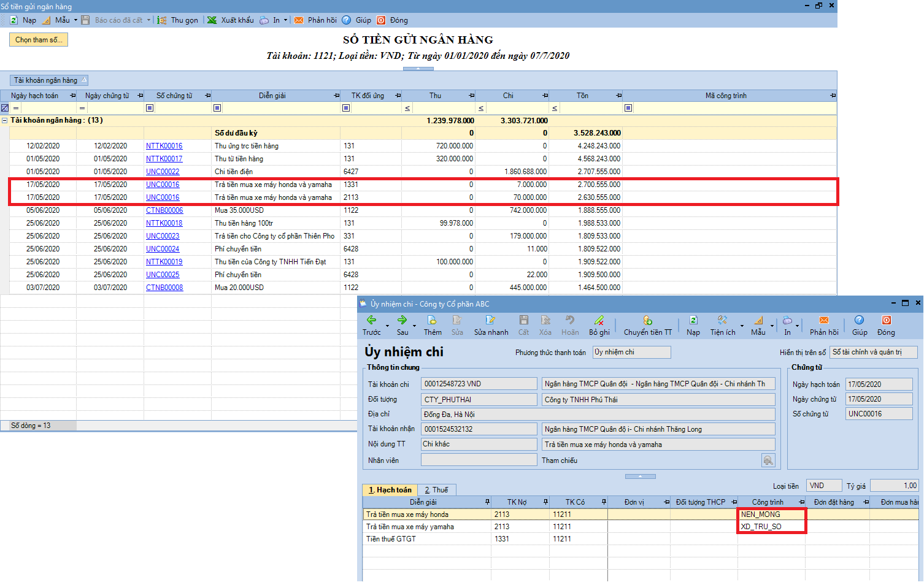Click the Loại tiền field showing VND
The width and height of the screenshot is (924, 585).
point(824,486)
